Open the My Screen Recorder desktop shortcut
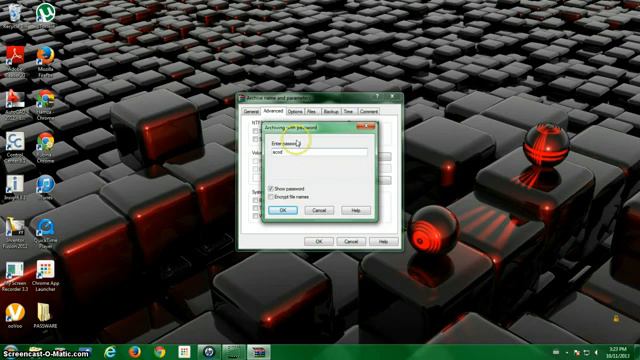Image resolution: width=640 pixels, height=360 pixels. pyautogui.click(x=15, y=276)
